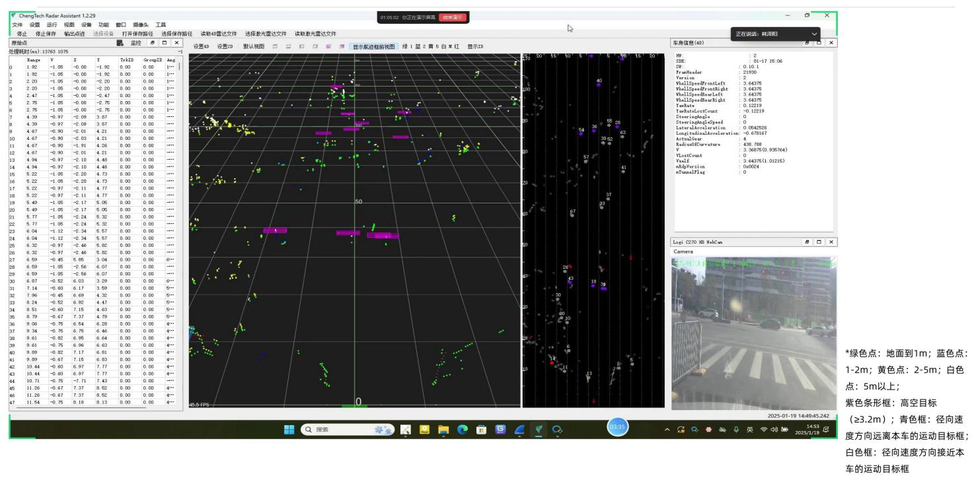
Task: Click the purple cube icon beside 显示航迹框俯视图
Action: tap(342, 47)
